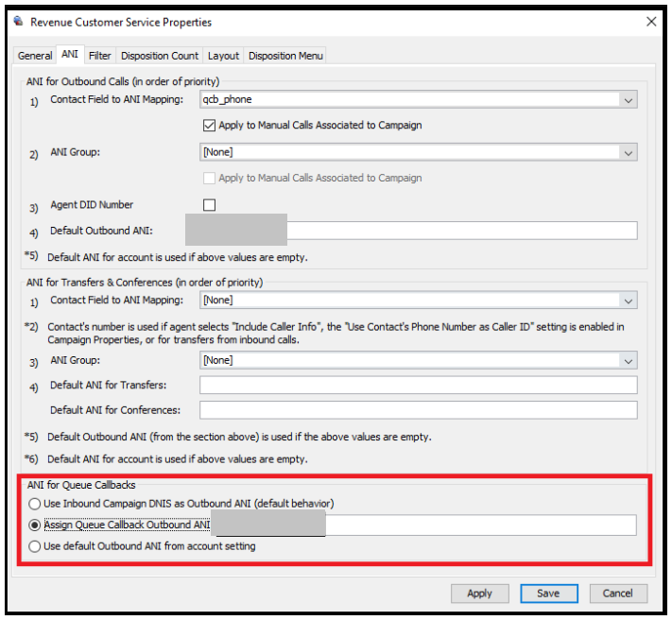Click the 'ANI for Outbound Calls' group heading
Viewport: 672px width, 620px height.
[x=123, y=81]
